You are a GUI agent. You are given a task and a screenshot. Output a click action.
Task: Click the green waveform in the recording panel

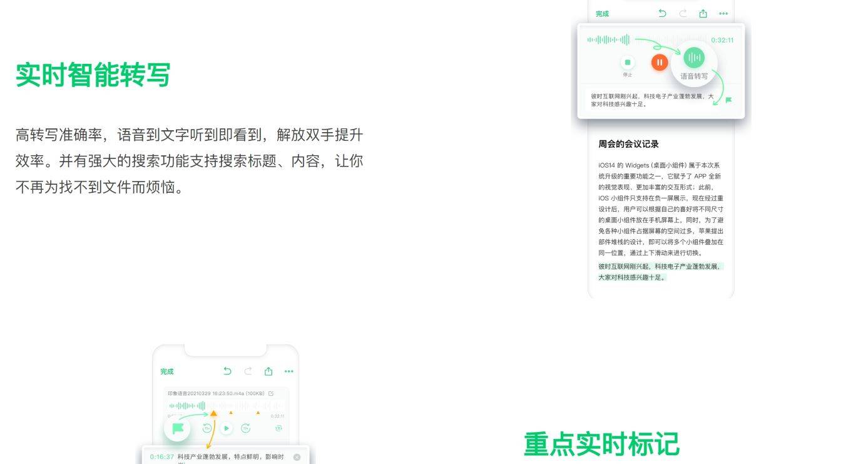pyautogui.click(x=608, y=40)
